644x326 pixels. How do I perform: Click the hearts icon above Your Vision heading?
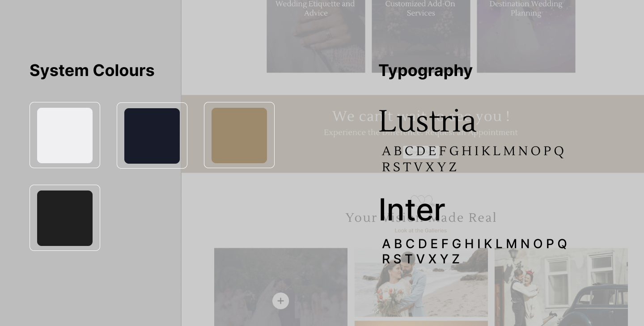[421, 199]
